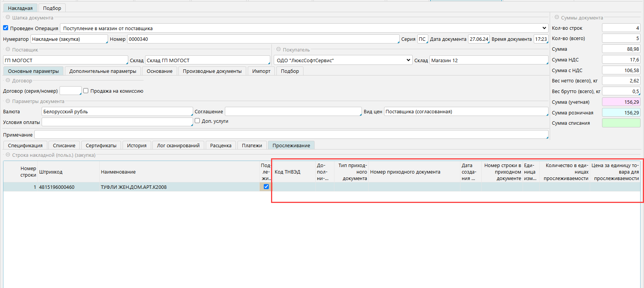644x288 pixels.
Task: Tick the Доп. услуги checkbox
Action: point(197,121)
